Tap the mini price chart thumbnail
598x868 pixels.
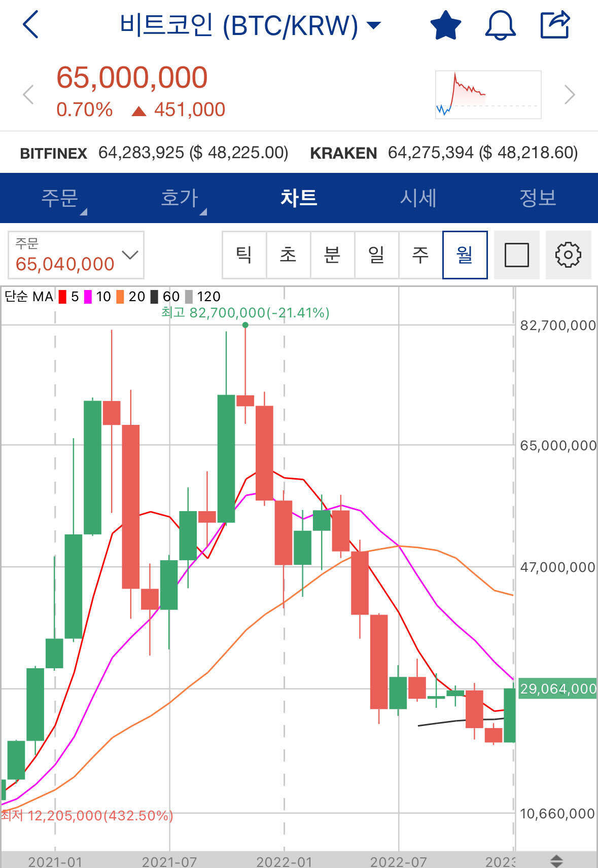point(488,95)
